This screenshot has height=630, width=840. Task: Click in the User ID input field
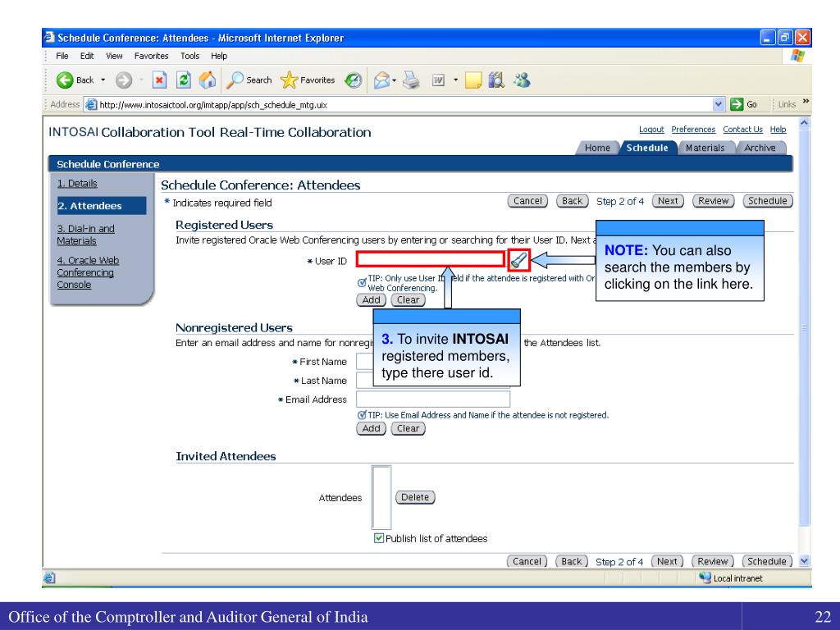click(430, 260)
